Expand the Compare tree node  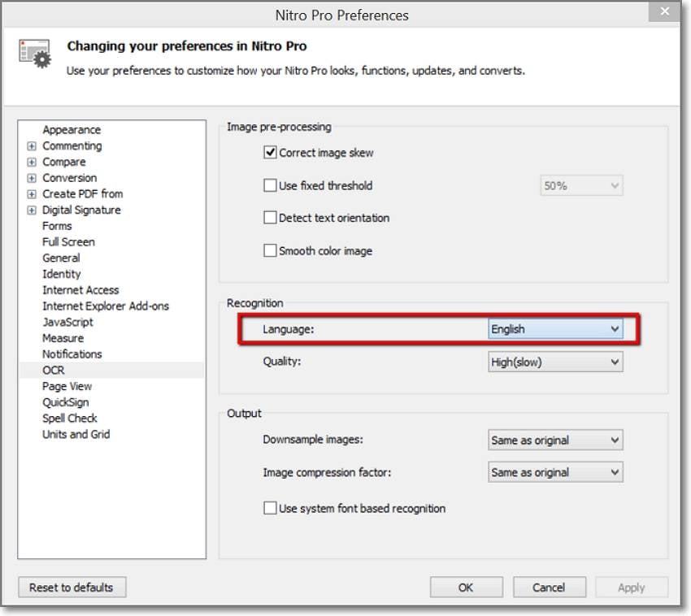click(31, 163)
